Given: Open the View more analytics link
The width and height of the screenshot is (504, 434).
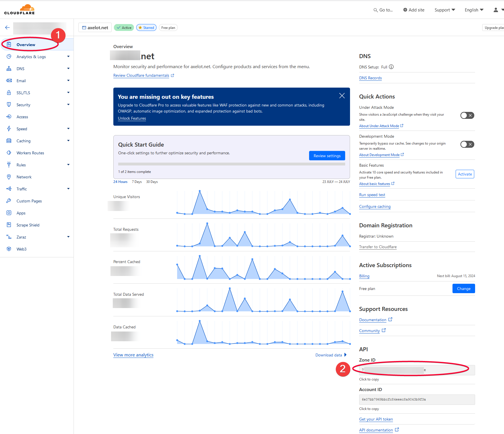Looking at the screenshot, I should [x=133, y=355].
